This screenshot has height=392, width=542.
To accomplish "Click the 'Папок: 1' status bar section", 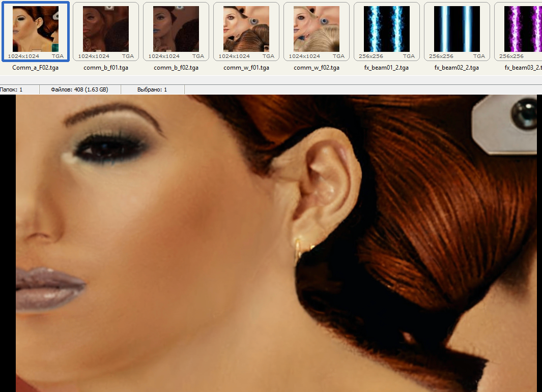I will [11, 89].
